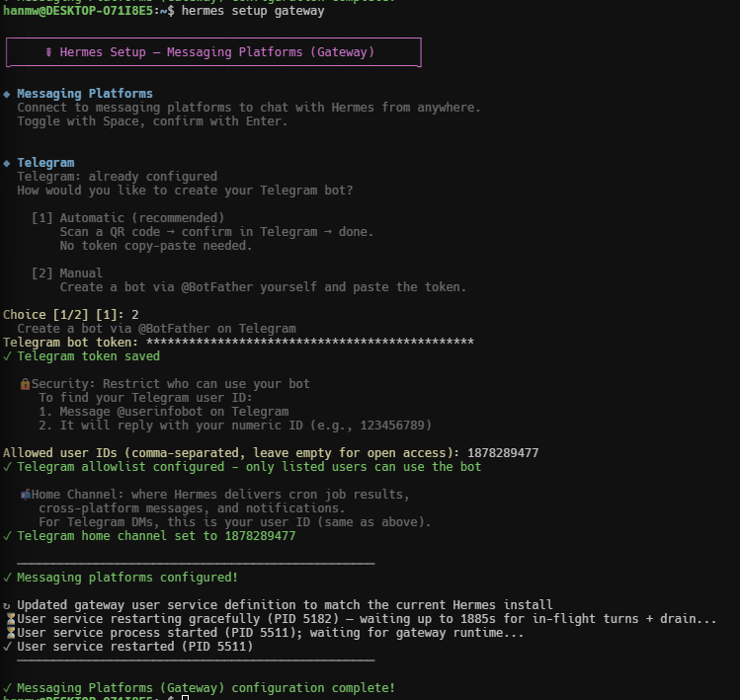The height and width of the screenshot is (700, 740).
Task: Click 'Toggle with Space, confirm with Enter.' text
Action: tap(152, 121)
